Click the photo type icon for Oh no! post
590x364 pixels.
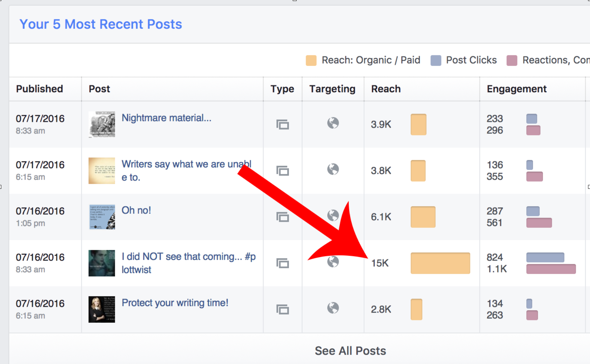[282, 217]
